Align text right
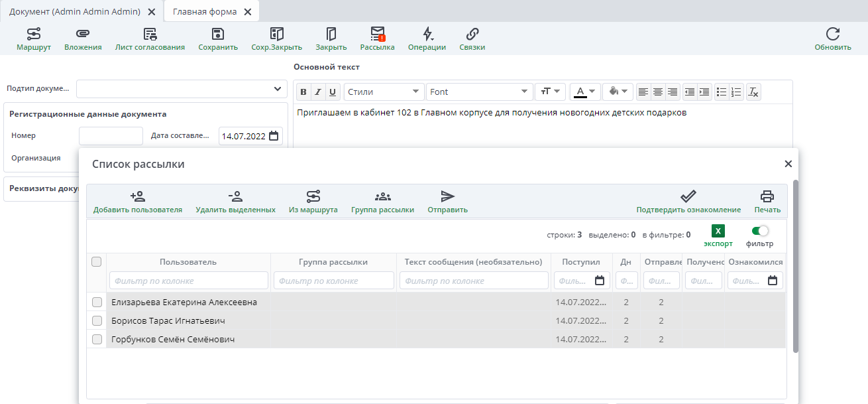Image resolution: width=868 pixels, height=404 pixels. pyautogui.click(x=673, y=92)
